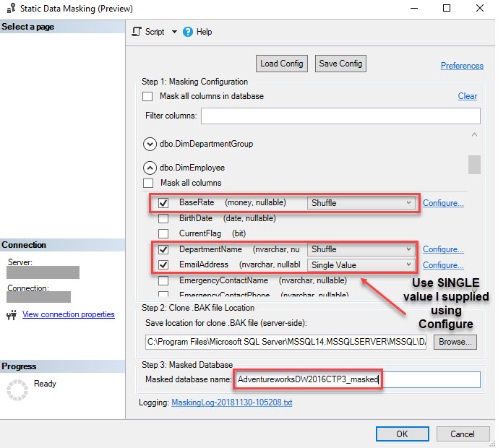This screenshot has height=448, width=498.
Task: Check the BirthDate column checkbox
Action: pos(163,218)
